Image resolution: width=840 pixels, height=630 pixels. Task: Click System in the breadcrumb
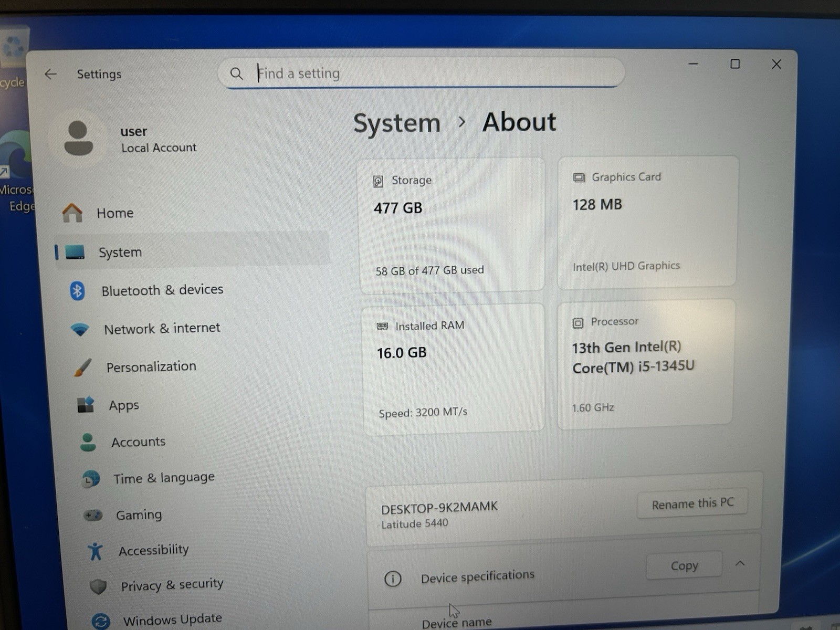(397, 124)
